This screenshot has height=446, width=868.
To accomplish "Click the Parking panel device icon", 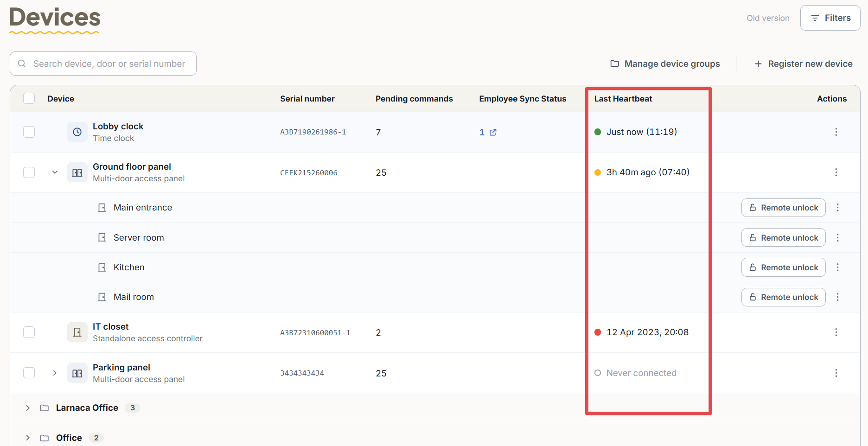I will pos(77,373).
